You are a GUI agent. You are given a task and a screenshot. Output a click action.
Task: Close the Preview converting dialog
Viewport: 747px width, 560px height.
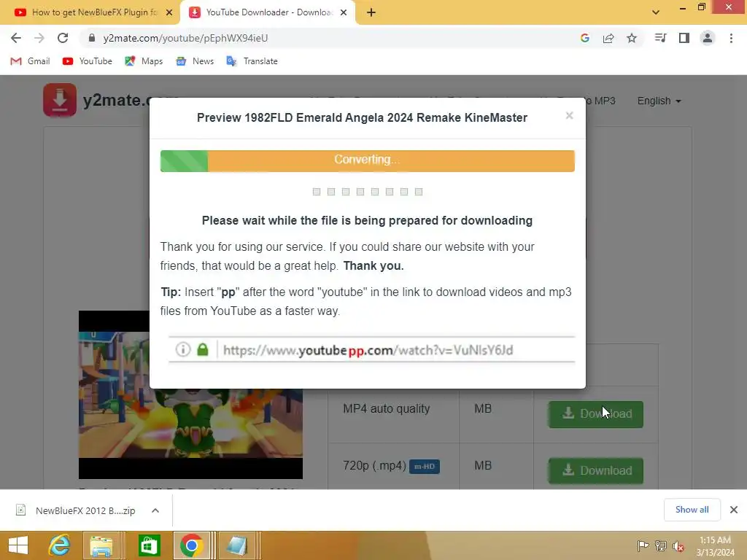click(569, 116)
